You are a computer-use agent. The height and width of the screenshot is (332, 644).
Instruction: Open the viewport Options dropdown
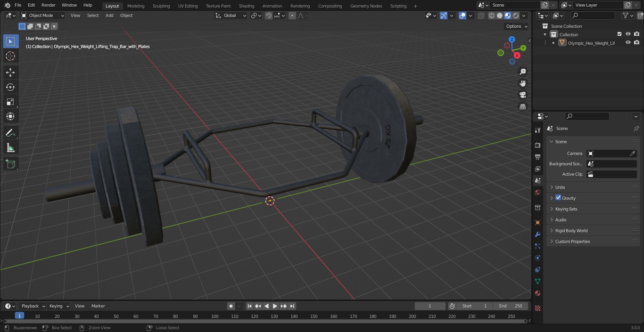pyautogui.click(x=516, y=26)
